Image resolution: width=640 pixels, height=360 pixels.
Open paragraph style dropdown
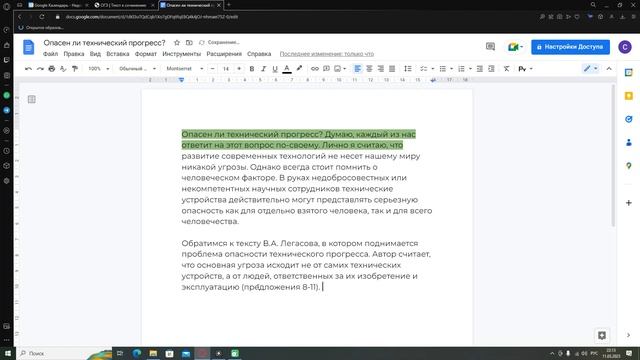point(137,69)
